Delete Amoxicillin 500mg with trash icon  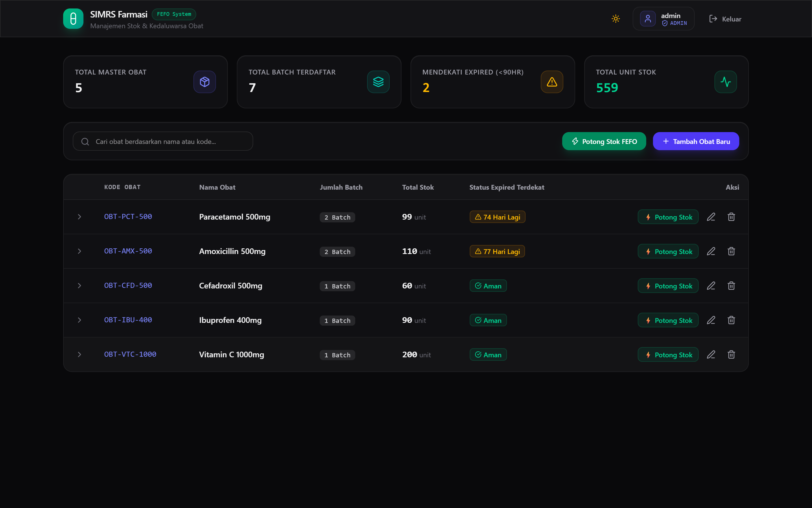click(731, 251)
